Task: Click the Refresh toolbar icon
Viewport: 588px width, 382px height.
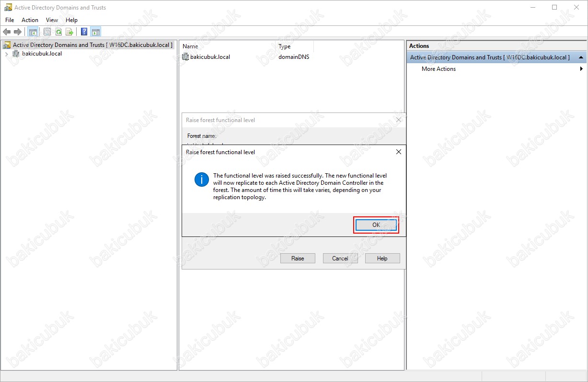Action: [58, 32]
